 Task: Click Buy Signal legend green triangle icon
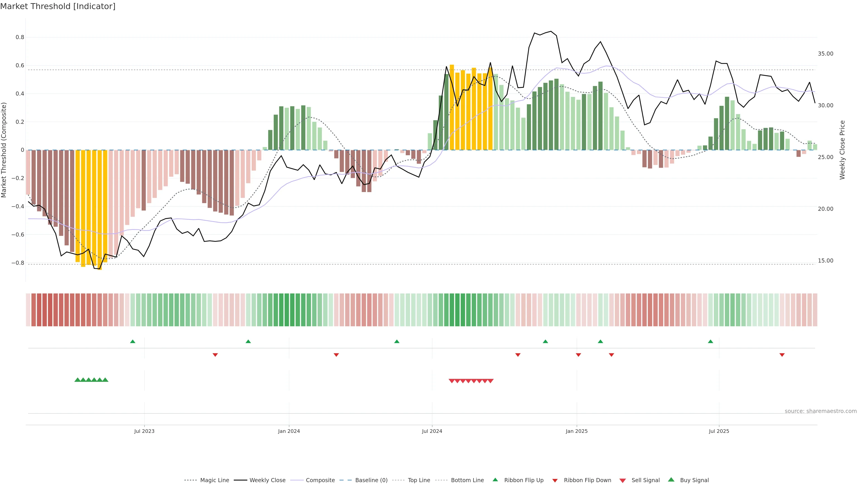[x=671, y=480]
